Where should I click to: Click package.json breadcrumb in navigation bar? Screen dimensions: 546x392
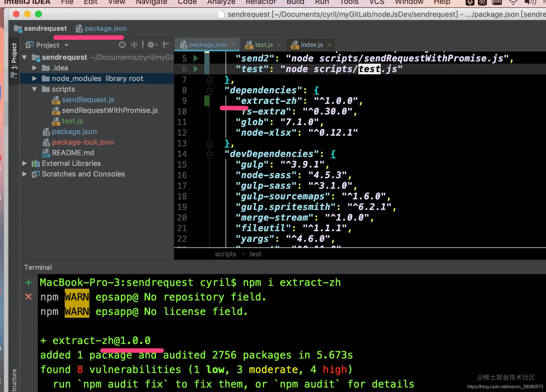(101, 28)
